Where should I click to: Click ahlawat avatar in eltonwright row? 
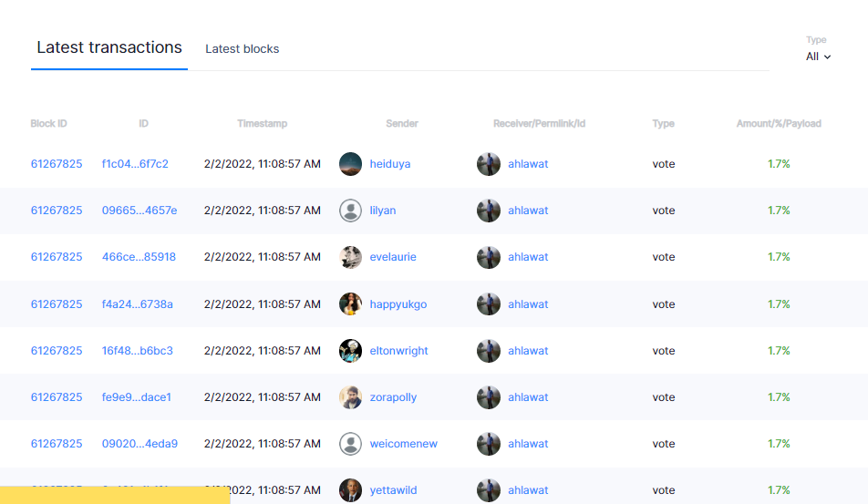[489, 350]
